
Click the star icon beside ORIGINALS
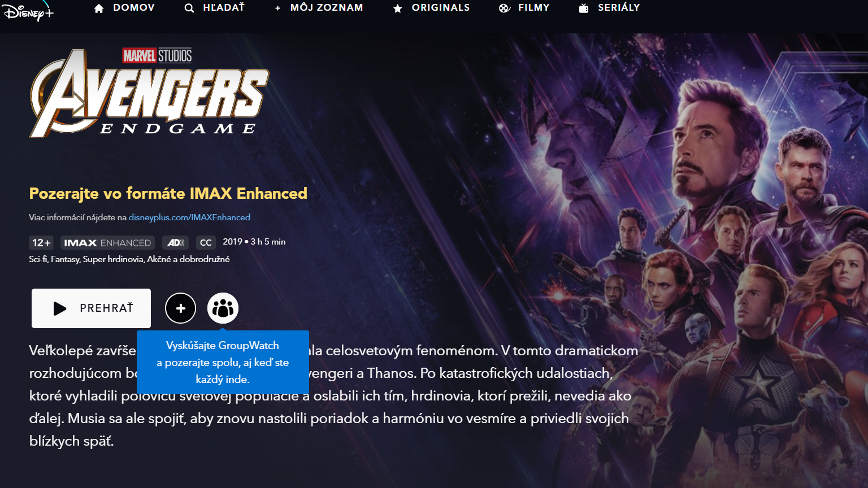pos(398,8)
